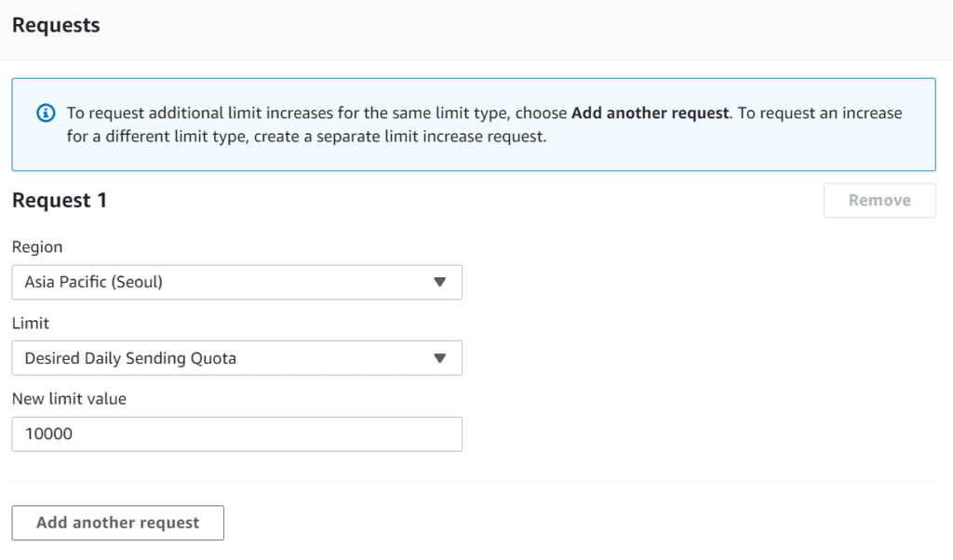Screen dimensions: 953x560
Task: Select the Request 1 heading
Action: point(60,200)
